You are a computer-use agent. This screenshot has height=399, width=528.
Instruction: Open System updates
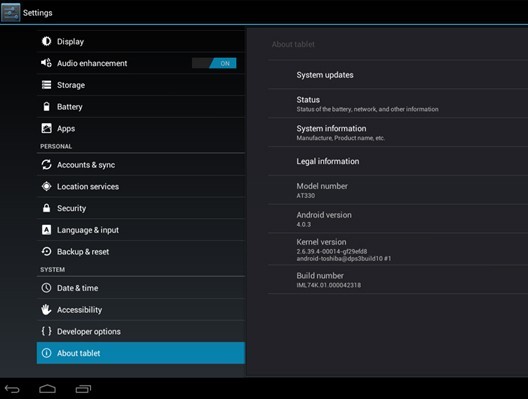398,75
